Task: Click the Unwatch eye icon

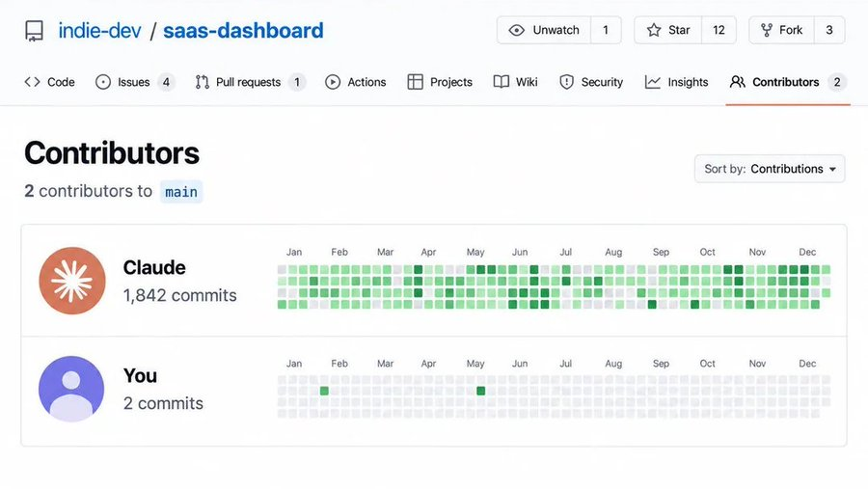Action: click(517, 30)
